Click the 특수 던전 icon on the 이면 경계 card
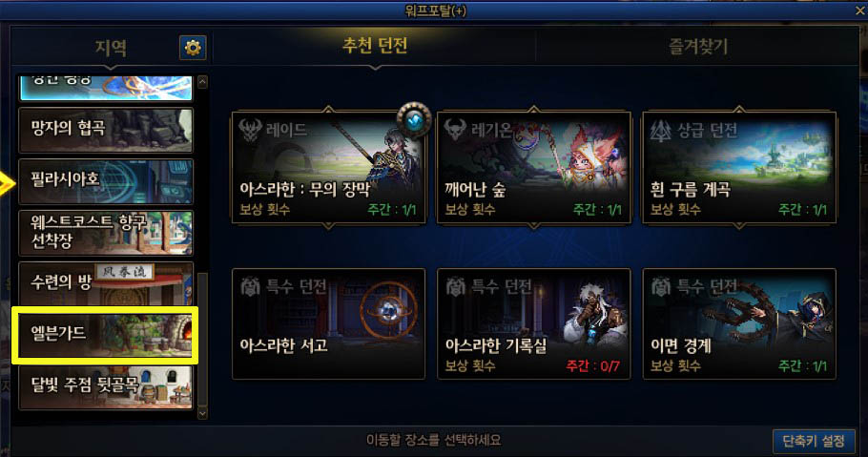Image resolution: width=868 pixels, height=457 pixels. [660, 286]
